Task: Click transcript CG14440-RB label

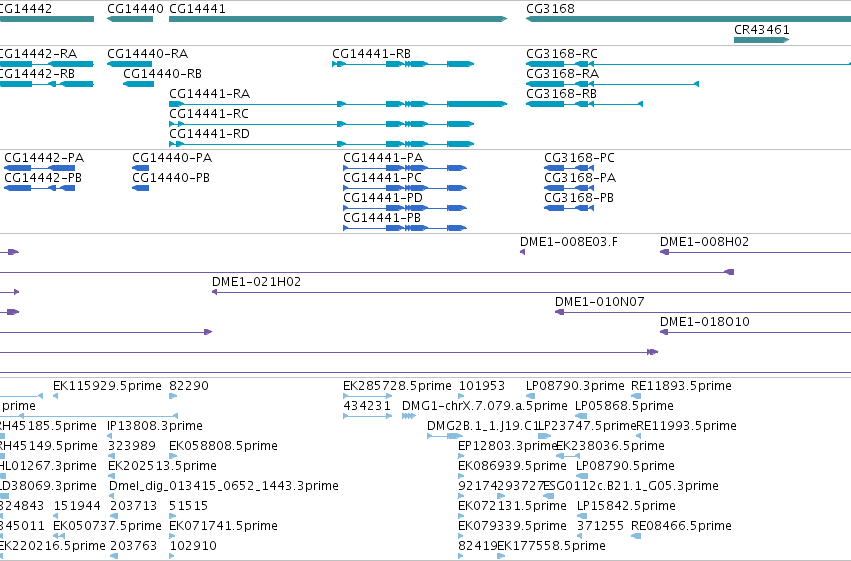Action: point(162,74)
